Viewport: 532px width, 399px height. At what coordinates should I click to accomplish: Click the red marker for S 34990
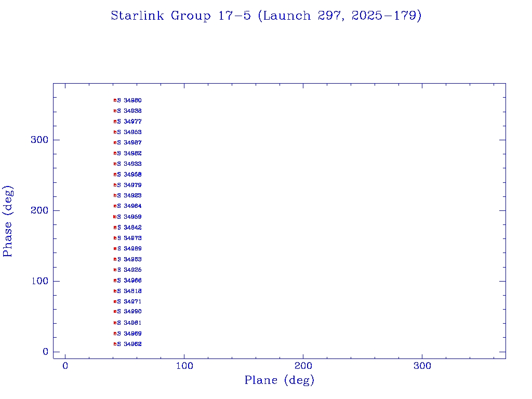point(115,312)
